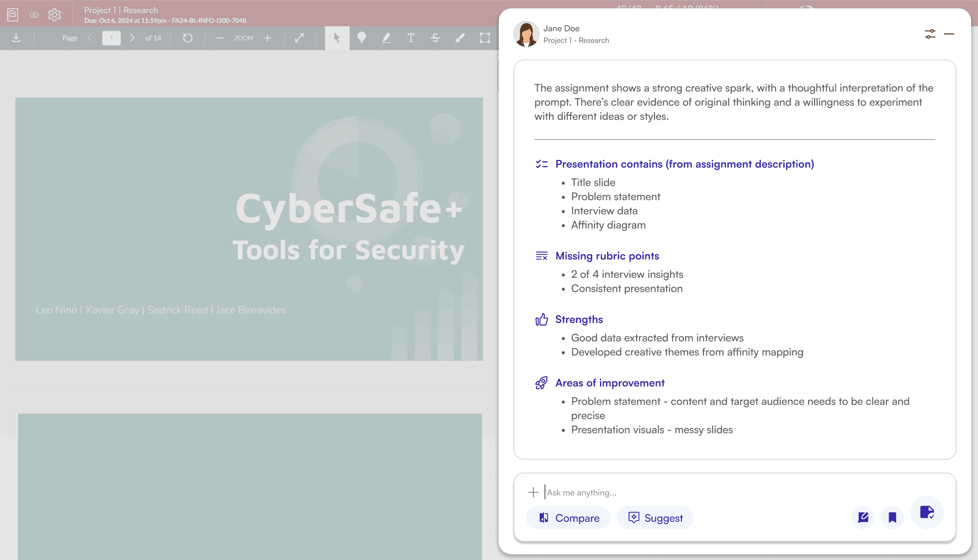Viewport: 978px width, 560px height.
Task: Select the free draw brush tool
Action: (x=460, y=38)
